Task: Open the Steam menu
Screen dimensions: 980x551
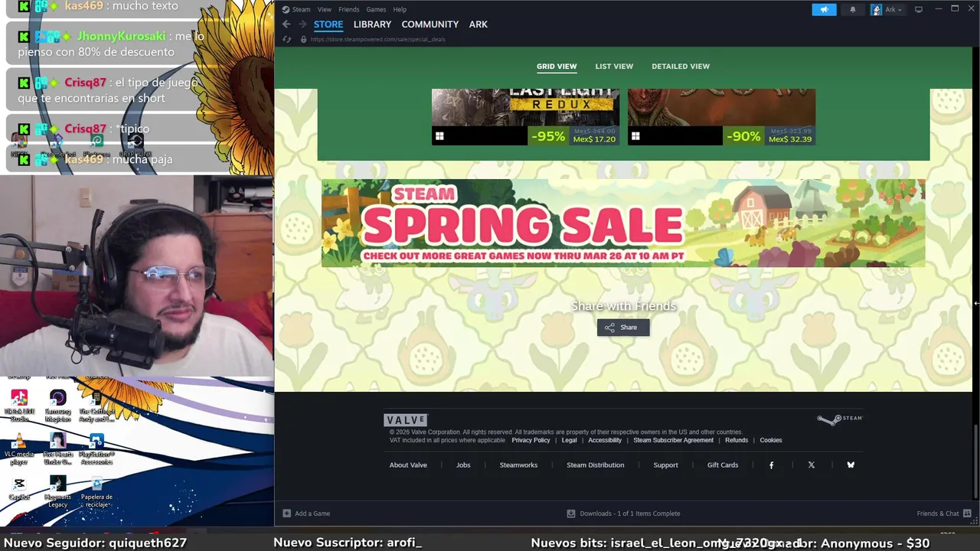Action: coord(296,9)
